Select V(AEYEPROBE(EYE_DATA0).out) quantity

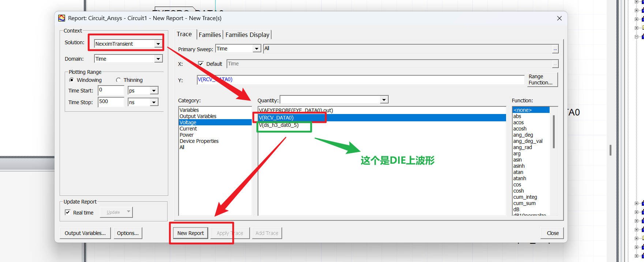click(x=382, y=110)
